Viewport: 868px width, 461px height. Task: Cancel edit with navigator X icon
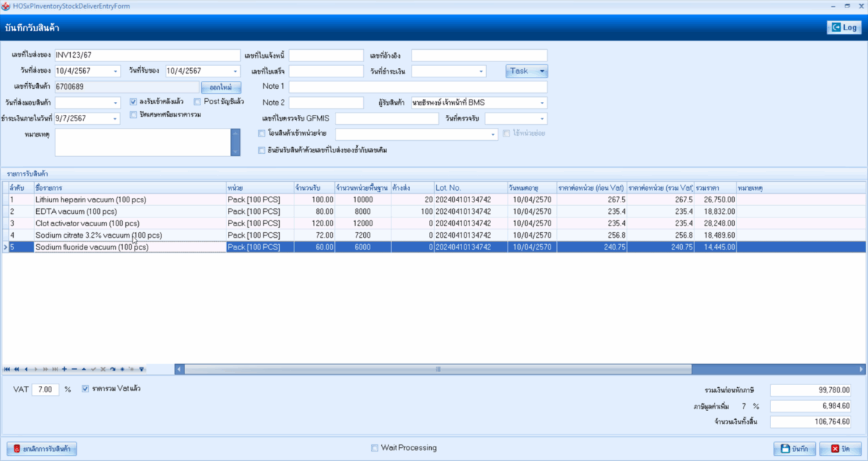pos(103,369)
